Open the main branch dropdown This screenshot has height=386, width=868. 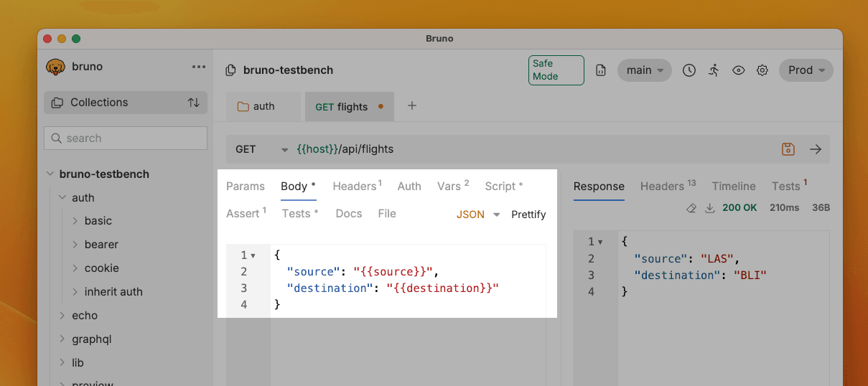click(644, 70)
